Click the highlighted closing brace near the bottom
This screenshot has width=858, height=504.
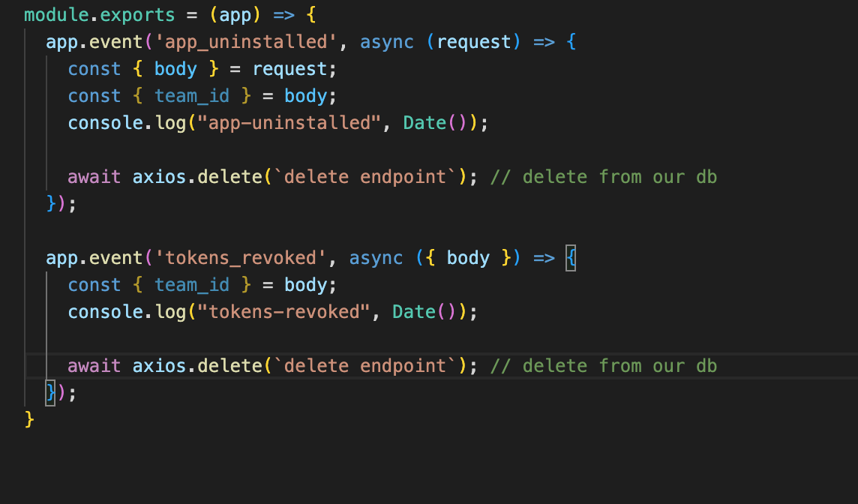[49, 392]
